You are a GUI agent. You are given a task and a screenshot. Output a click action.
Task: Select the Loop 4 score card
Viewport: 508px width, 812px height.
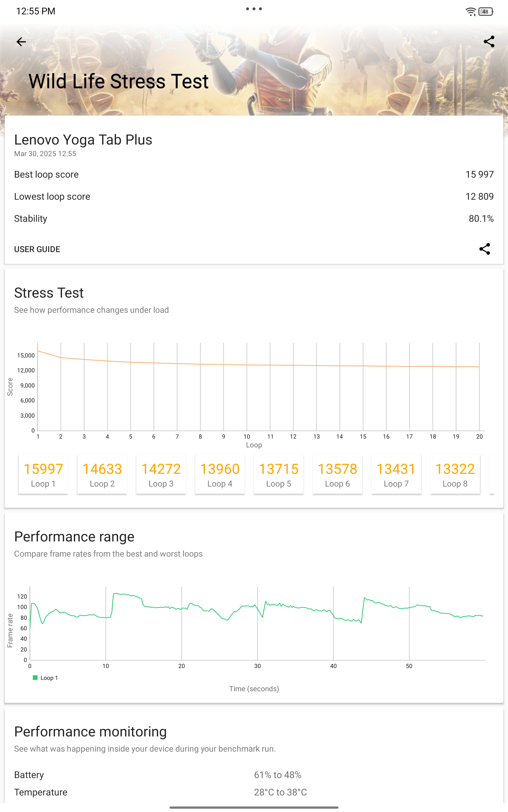pyautogui.click(x=220, y=474)
